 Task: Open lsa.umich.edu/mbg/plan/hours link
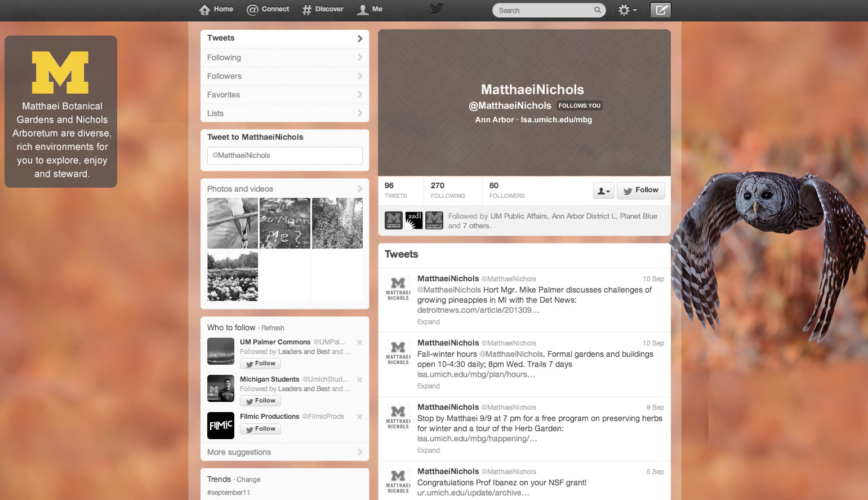point(476,374)
